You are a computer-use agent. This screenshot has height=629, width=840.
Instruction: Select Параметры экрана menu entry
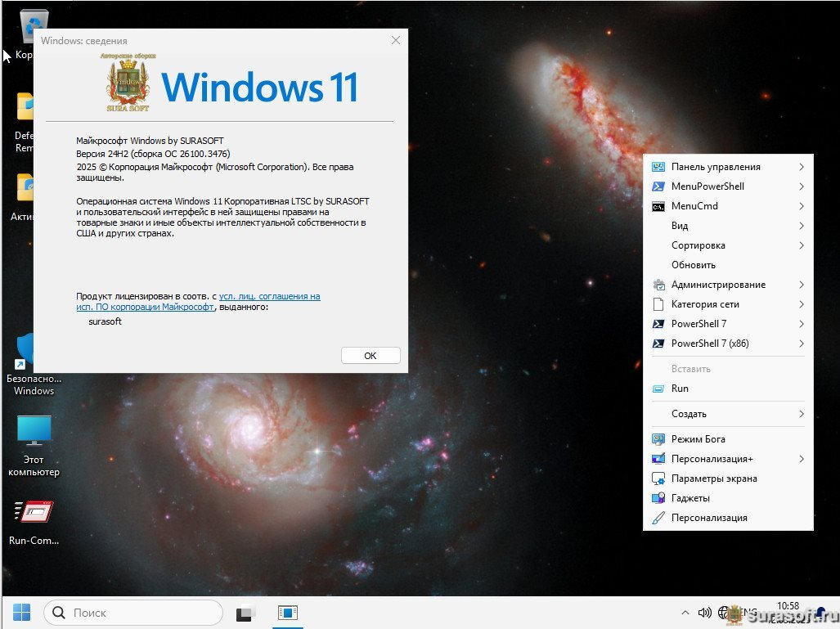(x=713, y=478)
